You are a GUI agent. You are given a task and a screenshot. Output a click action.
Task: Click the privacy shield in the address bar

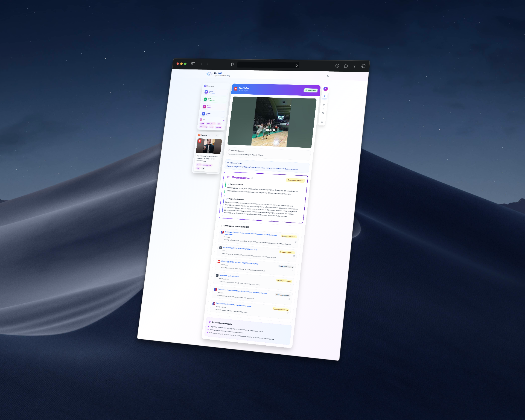tap(232, 64)
